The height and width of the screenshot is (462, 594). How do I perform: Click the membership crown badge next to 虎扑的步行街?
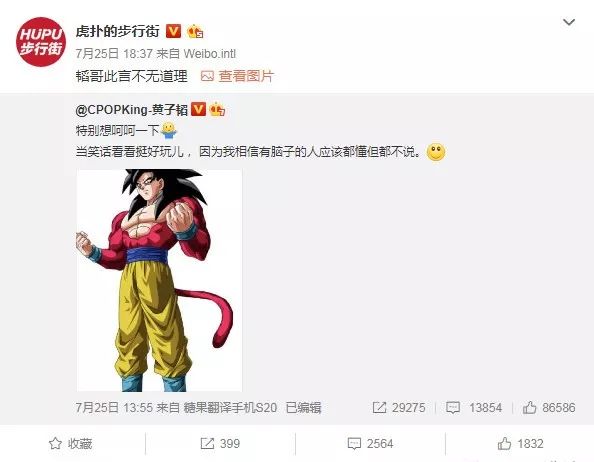coord(195,31)
